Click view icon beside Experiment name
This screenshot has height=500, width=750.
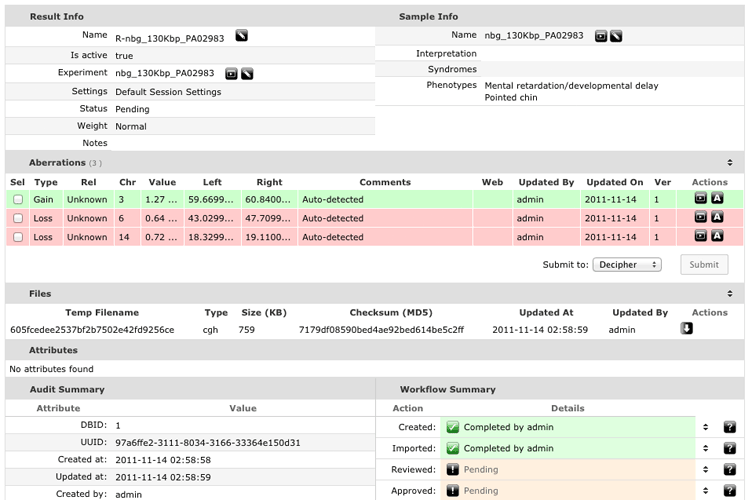(x=231, y=73)
